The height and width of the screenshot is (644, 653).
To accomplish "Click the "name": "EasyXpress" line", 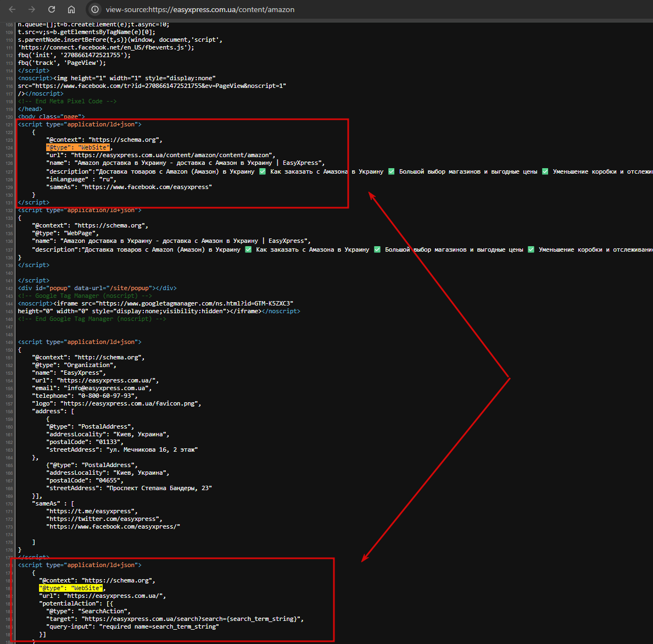I will (x=69, y=373).
